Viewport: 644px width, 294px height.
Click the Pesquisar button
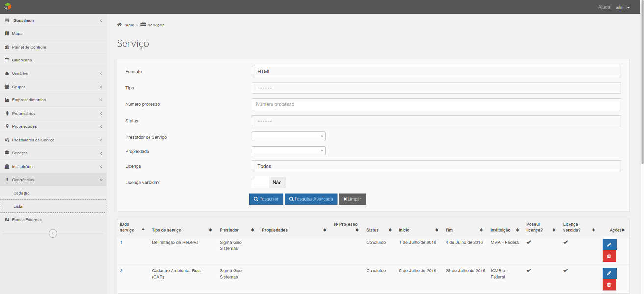[x=266, y=199]
